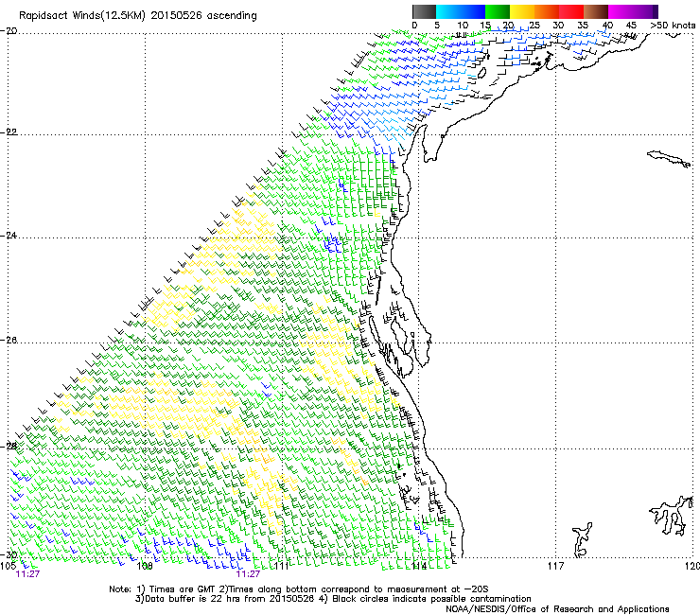Click the purple '11:27' time near 105
The height and width of the screenshot is (615, 700).
click(x=27, y=574)
